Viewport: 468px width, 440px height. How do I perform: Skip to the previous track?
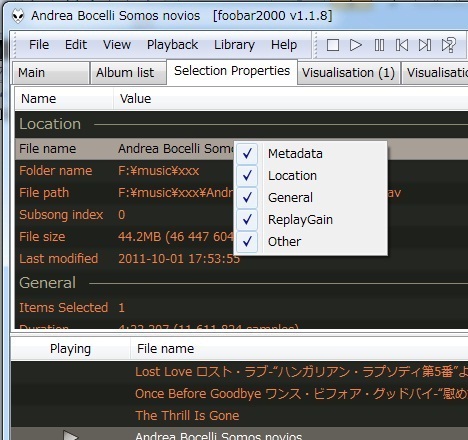tap(402, 45)
